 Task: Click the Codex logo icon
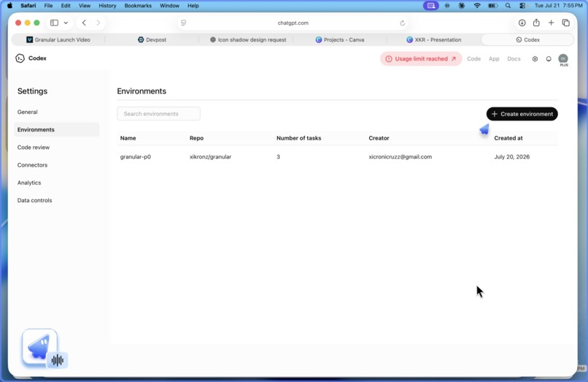(20, 58)
